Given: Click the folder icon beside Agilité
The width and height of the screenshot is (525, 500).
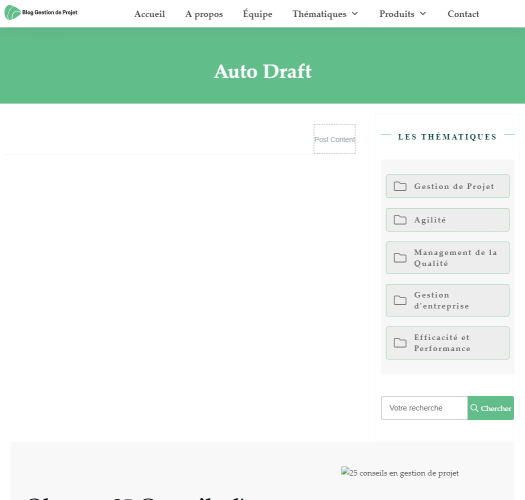Looking at the screenshot, I should [400, 220].
